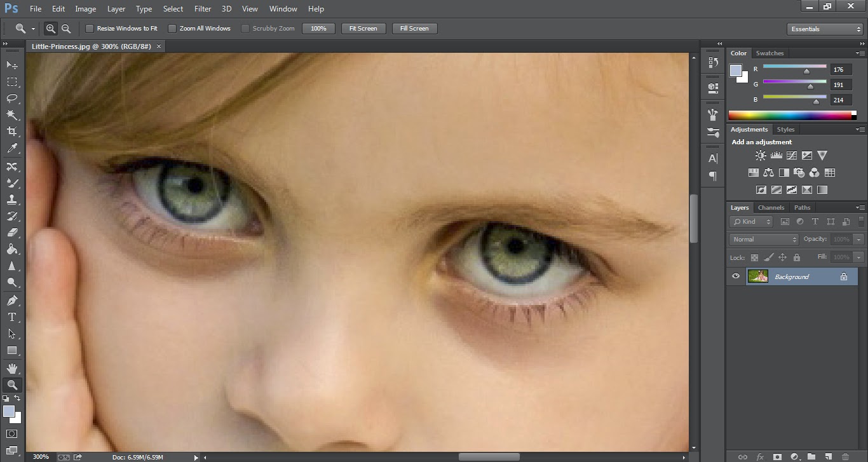
Task: Open the Kind layer filter dropdown
Action: 751,222
